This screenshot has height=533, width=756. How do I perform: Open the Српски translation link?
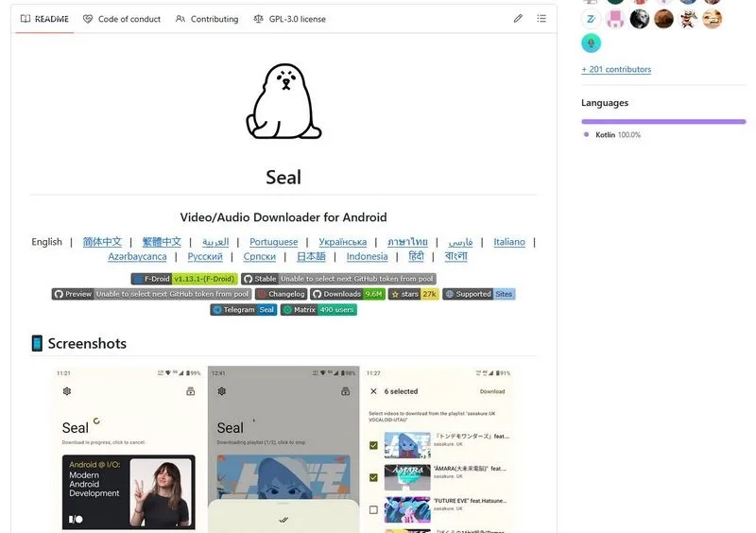(259, 257)
